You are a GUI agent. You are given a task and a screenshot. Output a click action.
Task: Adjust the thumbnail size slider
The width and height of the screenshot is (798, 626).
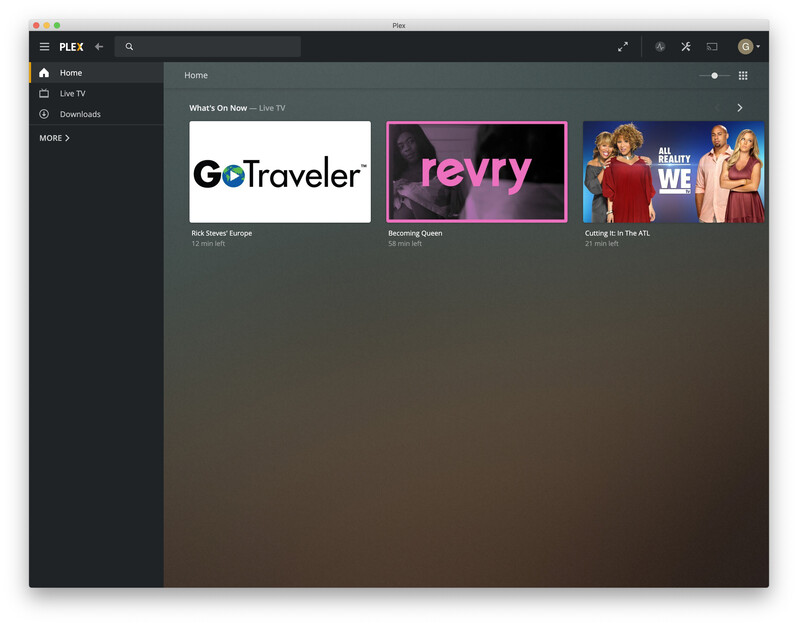[715, 76]
